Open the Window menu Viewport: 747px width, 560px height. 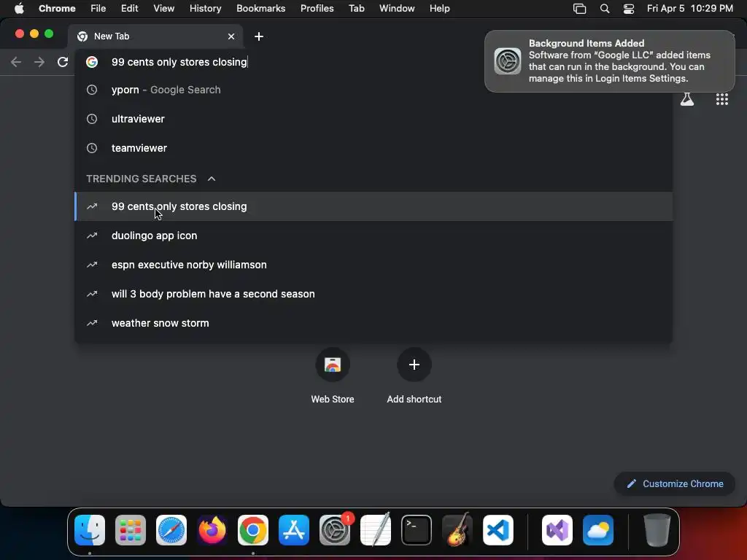coord(397,9)
